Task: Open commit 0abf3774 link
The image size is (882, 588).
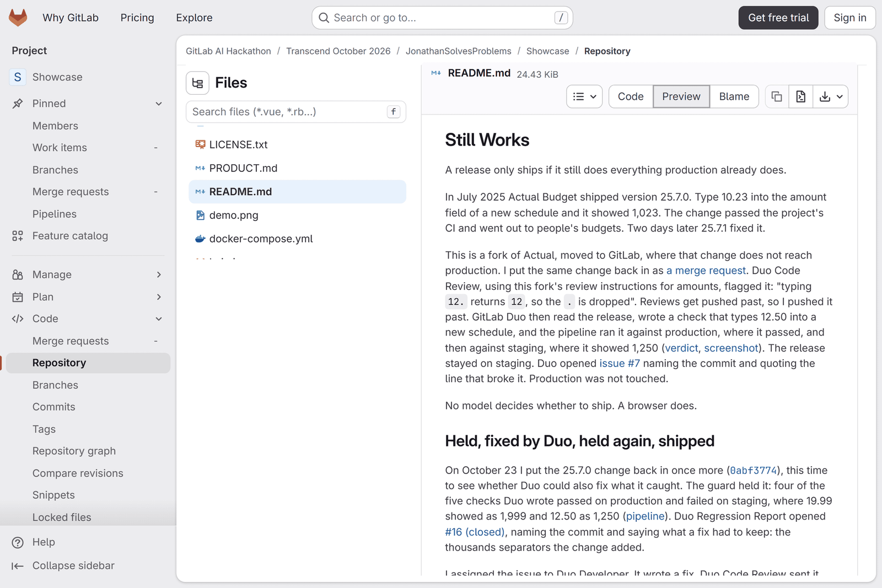Action: [x=753, y=471]
